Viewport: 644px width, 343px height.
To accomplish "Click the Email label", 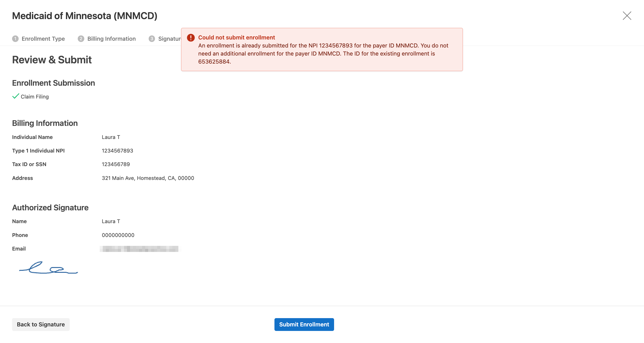I will click(x=19, y=249).
